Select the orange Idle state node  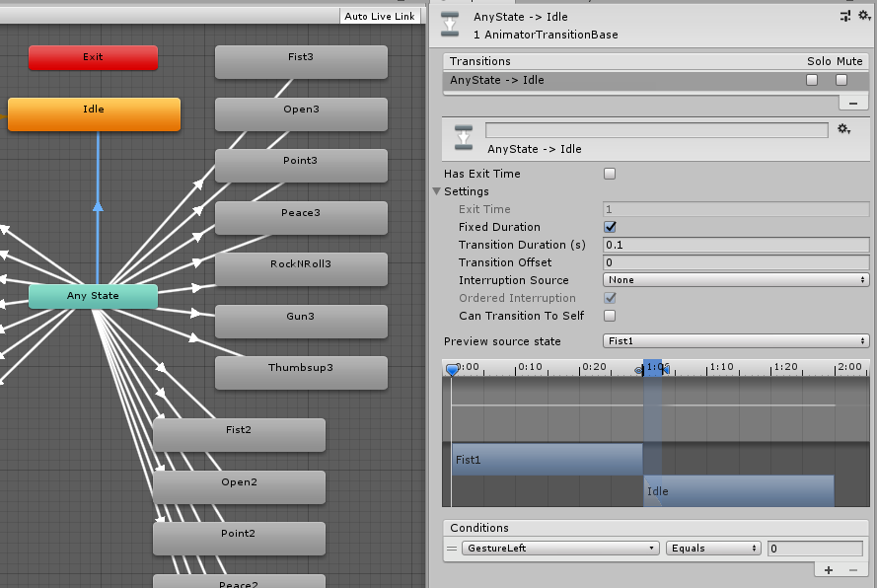pyautogui.click(x=94, y=113)
